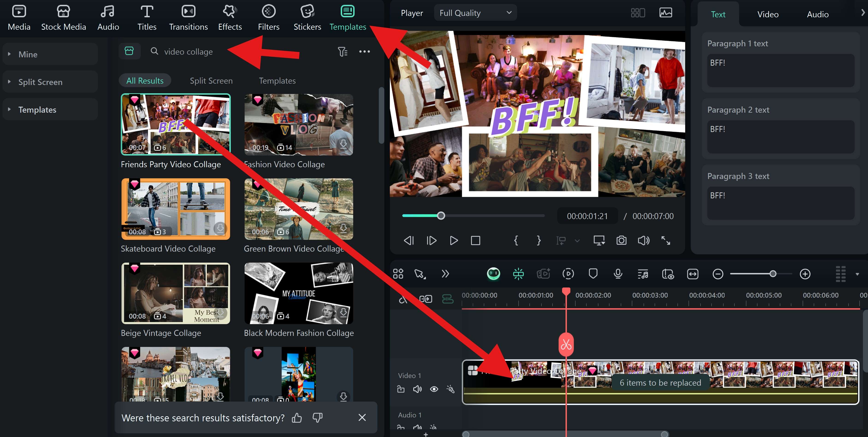Open the Stock Media panel
Screen dimensions: 868x437
pyautogui.click(x=63, y=18)
